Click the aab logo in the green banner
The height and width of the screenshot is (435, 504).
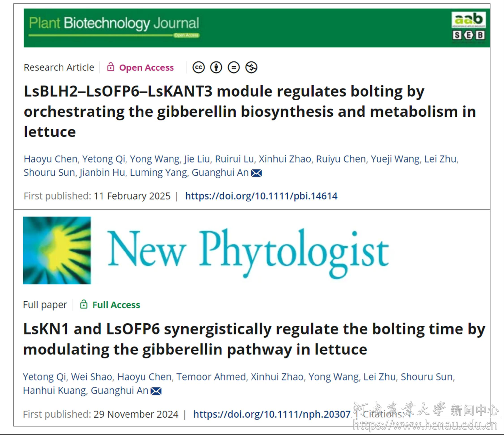tap(469, 20)
